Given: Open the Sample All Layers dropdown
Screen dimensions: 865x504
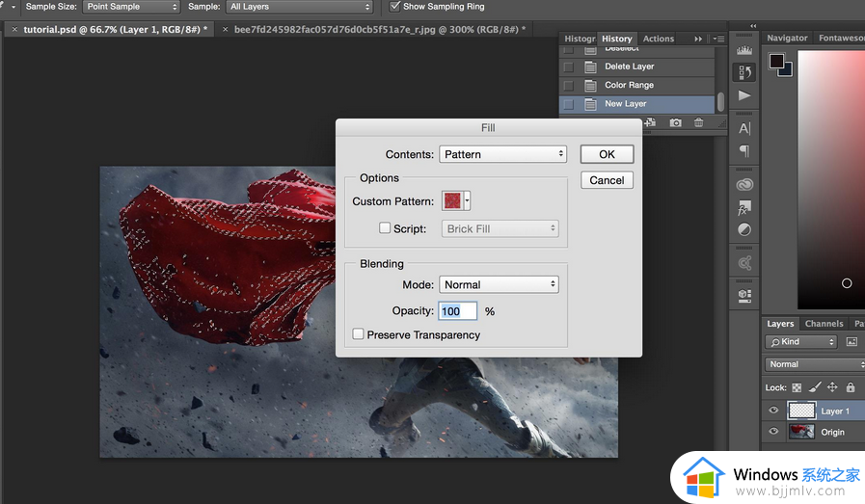Looking at the screenshot, I should click(300, 7).
